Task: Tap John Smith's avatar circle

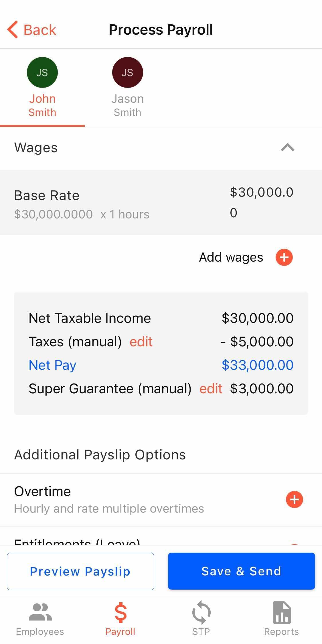Action: 42,72
